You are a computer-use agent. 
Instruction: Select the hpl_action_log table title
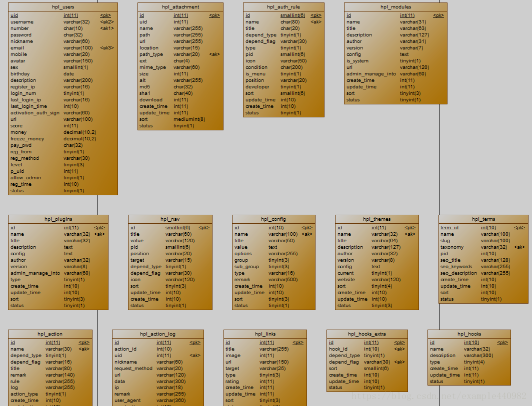click(158, 334)
